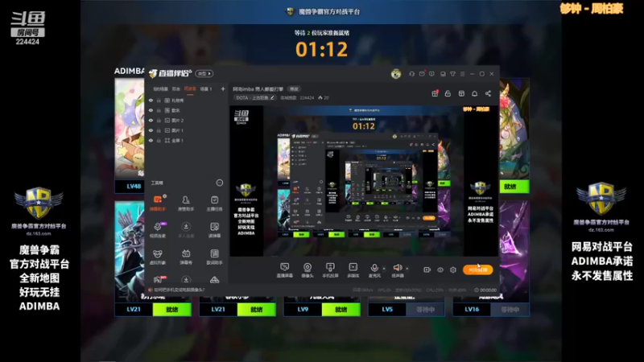644x362 pixels.
Task: Click the record video icon beside the eye
Action: click(x=427, y=269)
